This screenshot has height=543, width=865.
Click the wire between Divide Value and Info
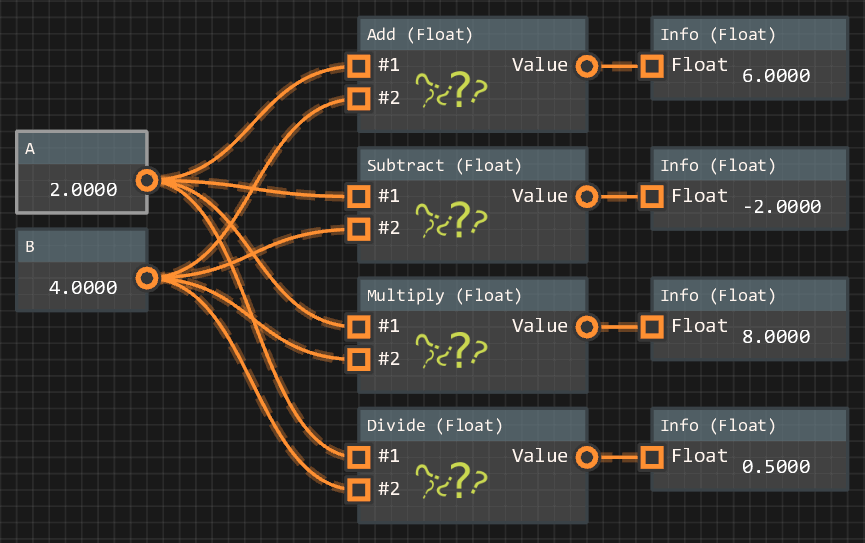point(620,457)
